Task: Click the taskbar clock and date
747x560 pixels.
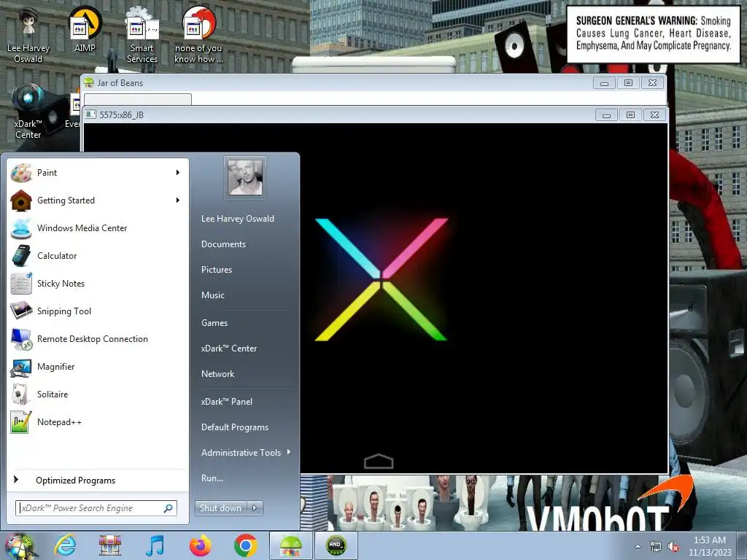Action: pos(710,546)
